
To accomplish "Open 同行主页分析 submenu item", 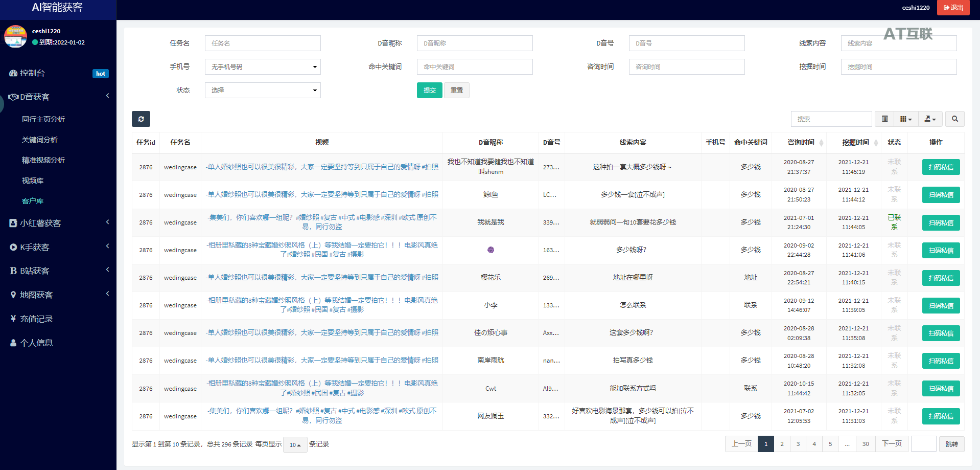I will (43, 119).
